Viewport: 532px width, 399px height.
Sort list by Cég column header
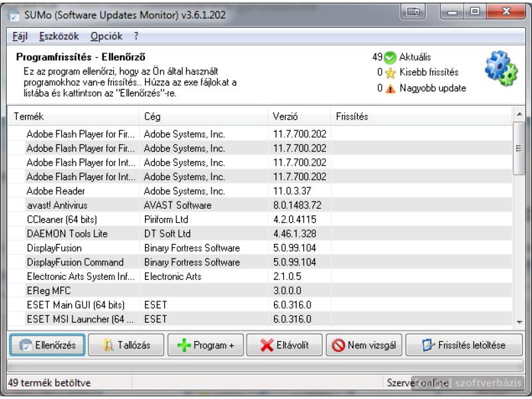203,116
